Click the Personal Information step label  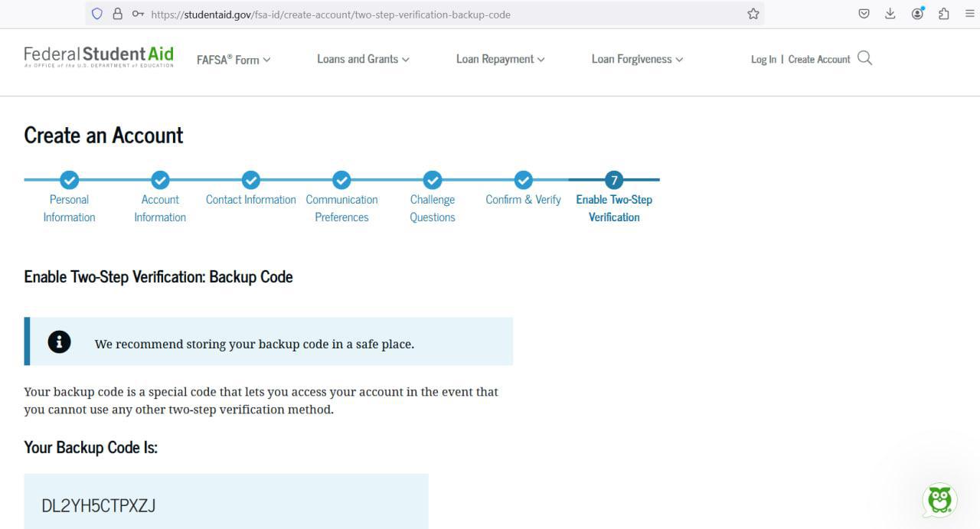coord(70,208)
